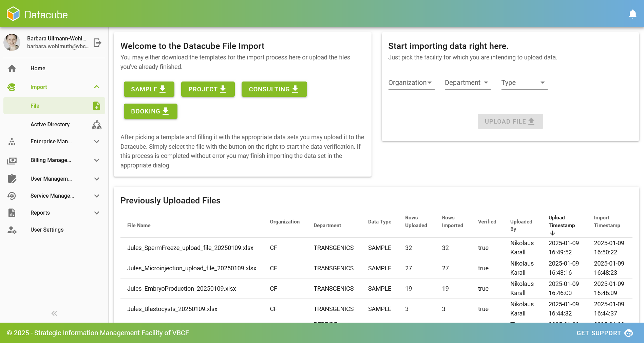Viewport: 644px width, 343px height.
Task: Select the Active Directory icon in sidebar
Action: tap(96, 125)
